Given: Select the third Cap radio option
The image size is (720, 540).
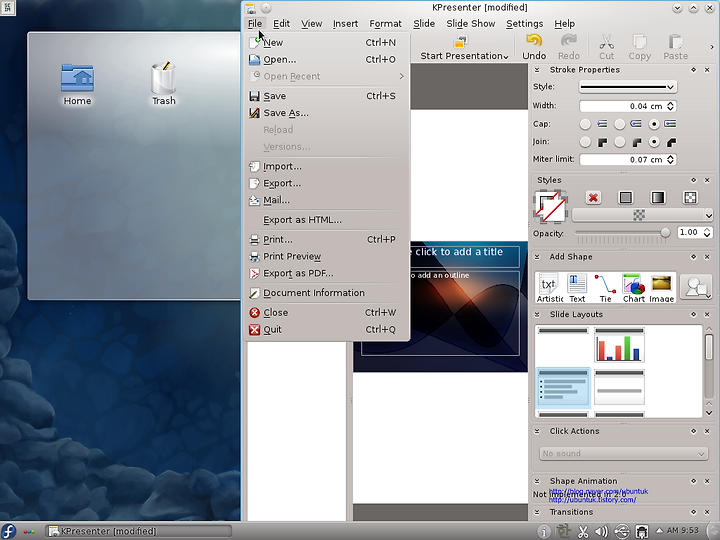Looking at the screenshot, I should [x=654, y=124].
